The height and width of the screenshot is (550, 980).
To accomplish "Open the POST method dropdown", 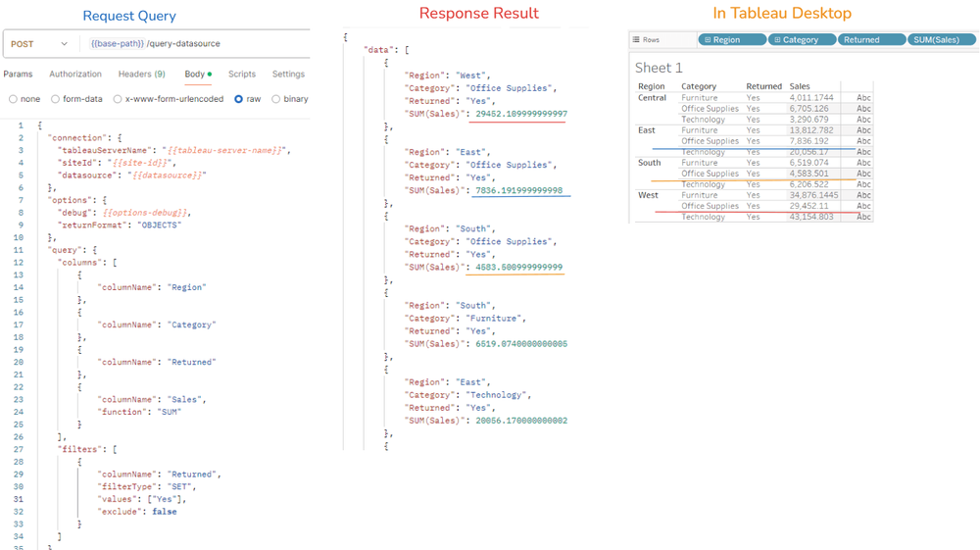I will (x=39, y=44).
